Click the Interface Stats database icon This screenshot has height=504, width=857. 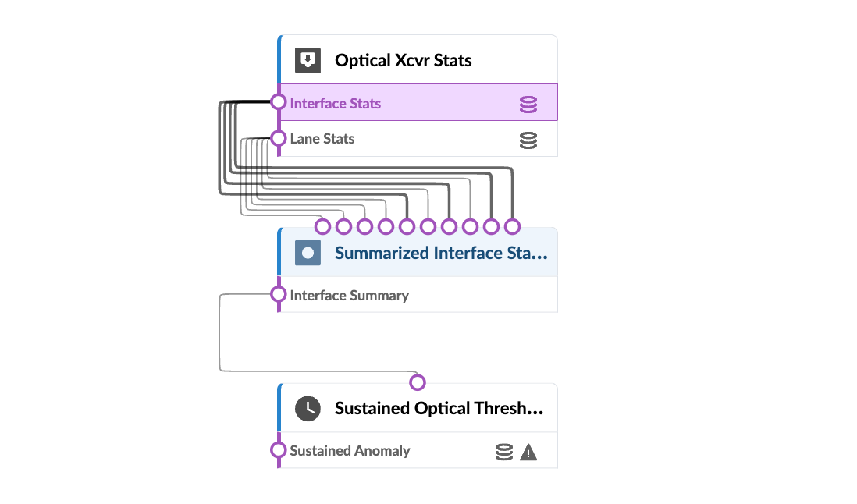tap(528, 105)
